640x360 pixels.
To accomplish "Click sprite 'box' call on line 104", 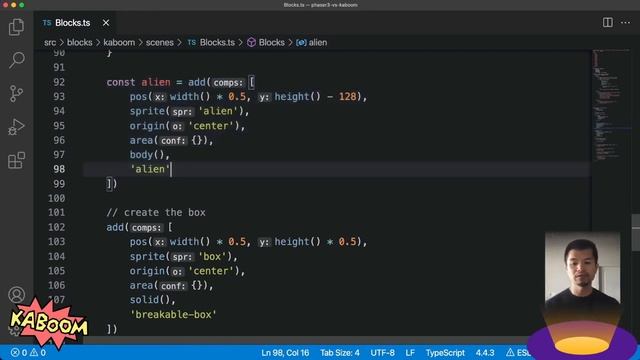I will [x=183, y=256].
